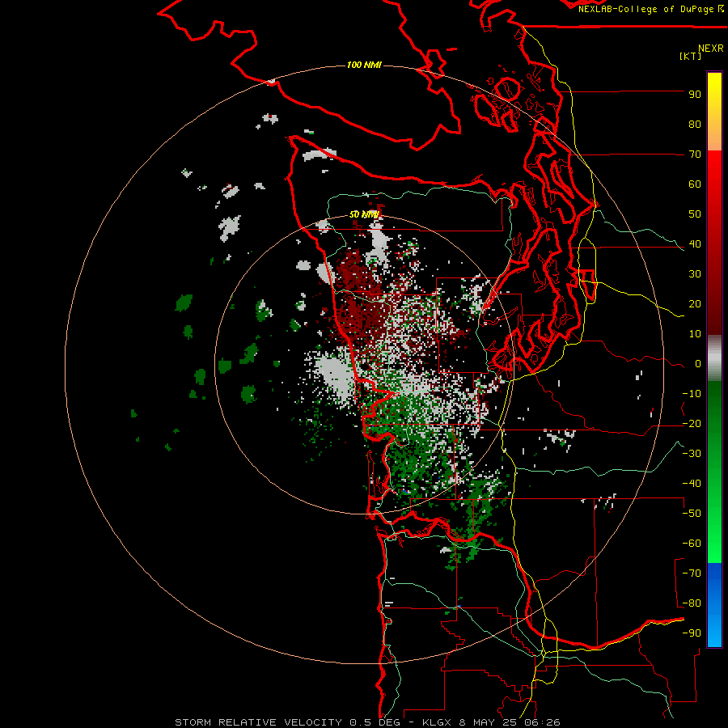Click the NEXR label above the color scale
Image resolution: width=728 pixels, height=728 pixels.
711,49
